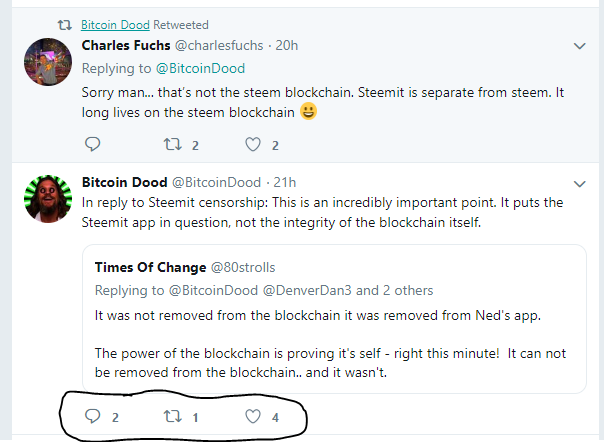The height and width of the screenshot is (442, 604).
Task: View Charles Fuchs' profile avatar
Action: 48,62
